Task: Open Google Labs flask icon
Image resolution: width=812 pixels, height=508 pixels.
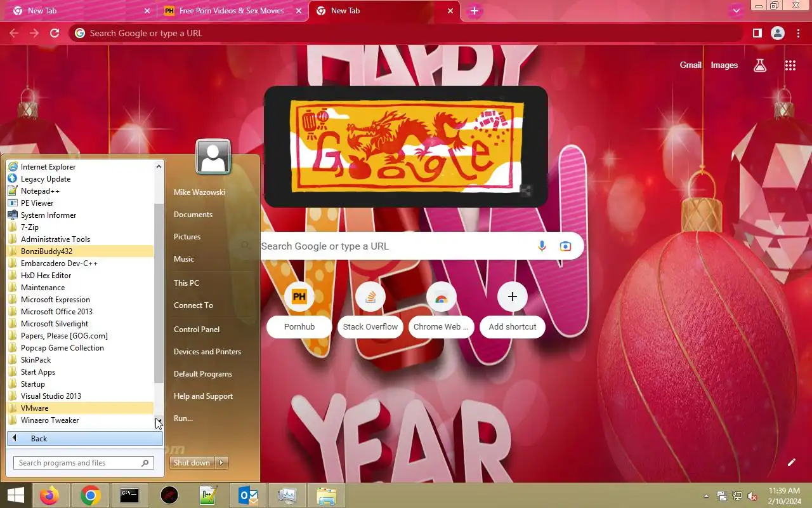Action: [760, 65]
